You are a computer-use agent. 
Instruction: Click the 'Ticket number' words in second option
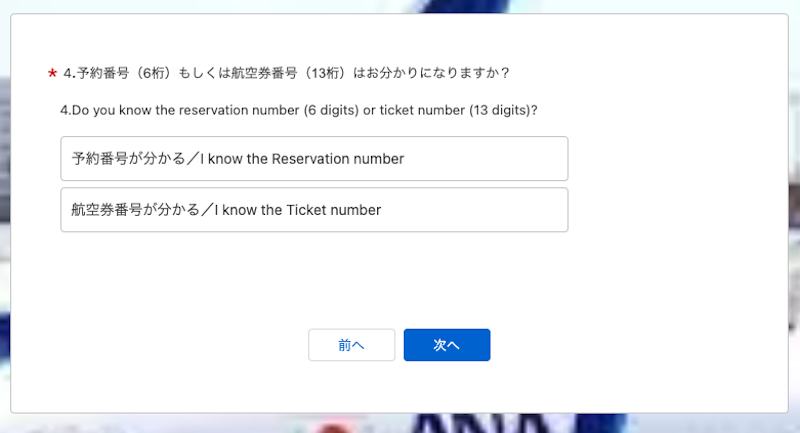[334, 210]
